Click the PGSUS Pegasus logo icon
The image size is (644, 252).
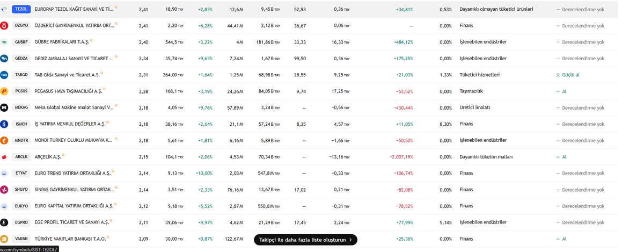[4, 91]
